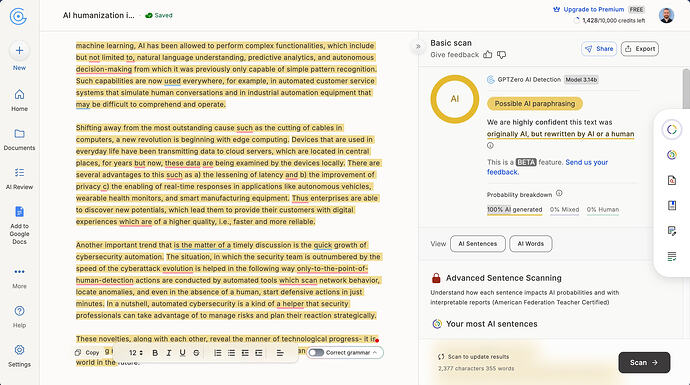
Task: Click the FREE plan badge
Action: pyautogui.click(x=636, y=9)
